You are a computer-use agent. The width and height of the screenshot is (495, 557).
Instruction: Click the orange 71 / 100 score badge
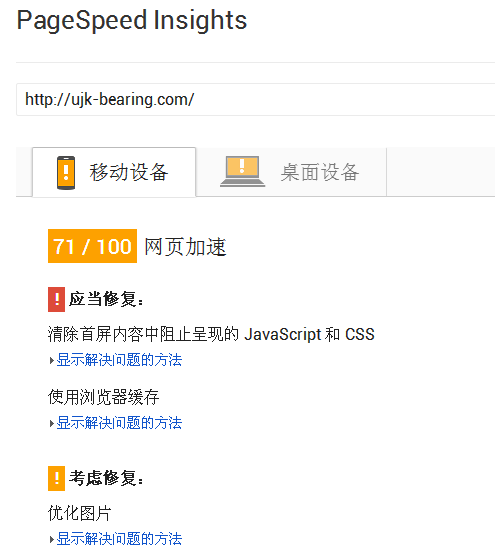point(92,246)
